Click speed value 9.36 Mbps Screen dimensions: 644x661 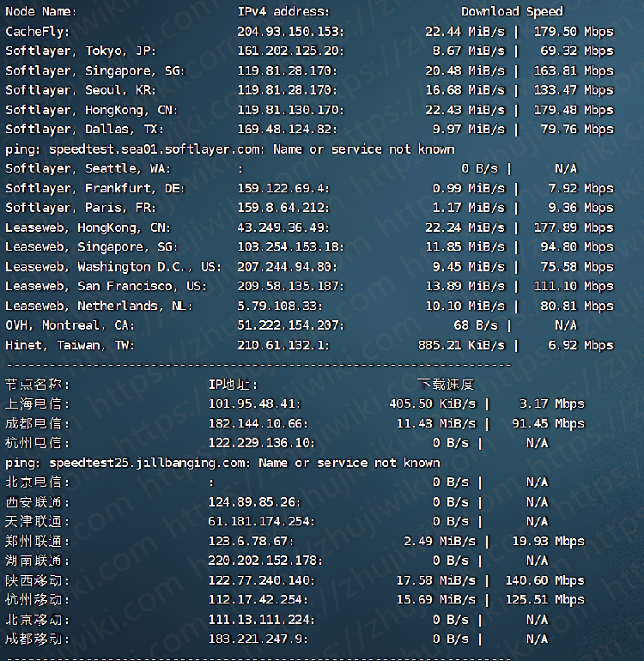(x=580, y=208)
